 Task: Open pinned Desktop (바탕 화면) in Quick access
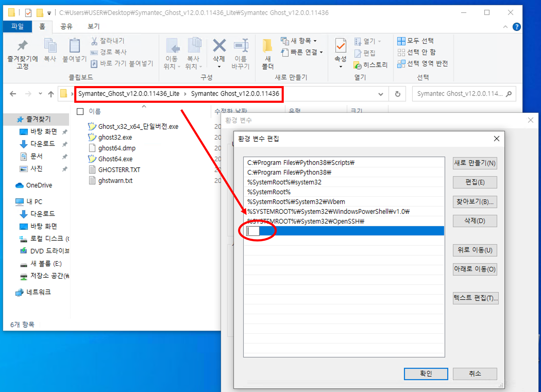pos(43,131)
